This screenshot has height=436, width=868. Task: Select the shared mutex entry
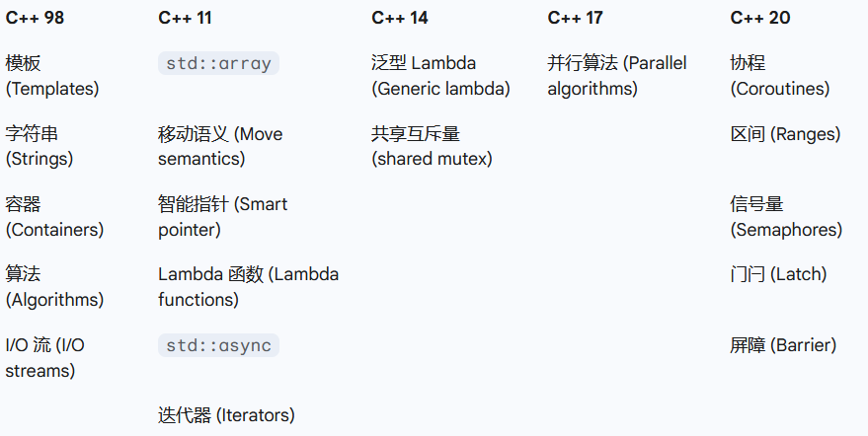(432, 146)
